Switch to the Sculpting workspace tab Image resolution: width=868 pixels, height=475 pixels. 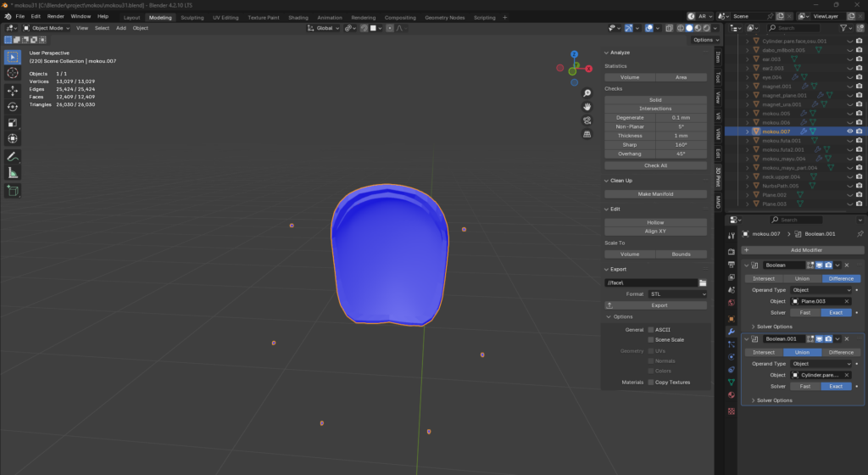tap(192, 17)
